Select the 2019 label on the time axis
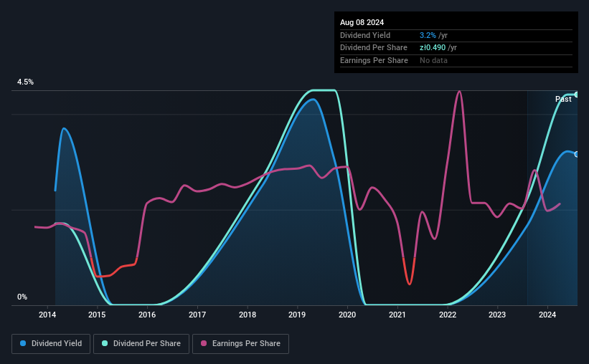The height and width of the screenshot is (364, 589). (x=297, y=315)
